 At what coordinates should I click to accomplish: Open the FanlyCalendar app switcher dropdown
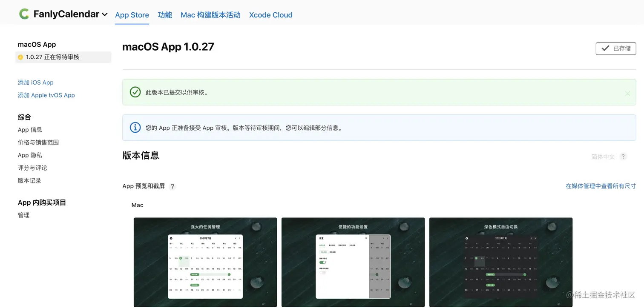coord(70,14)
